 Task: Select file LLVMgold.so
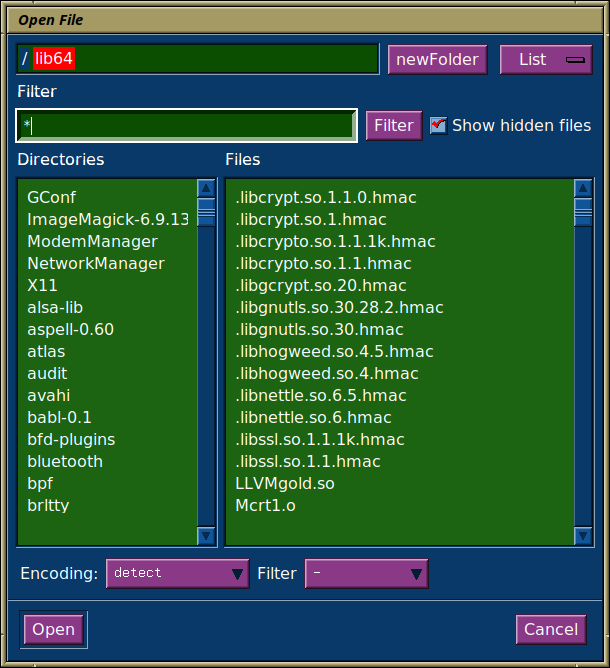tap(400, 484)
